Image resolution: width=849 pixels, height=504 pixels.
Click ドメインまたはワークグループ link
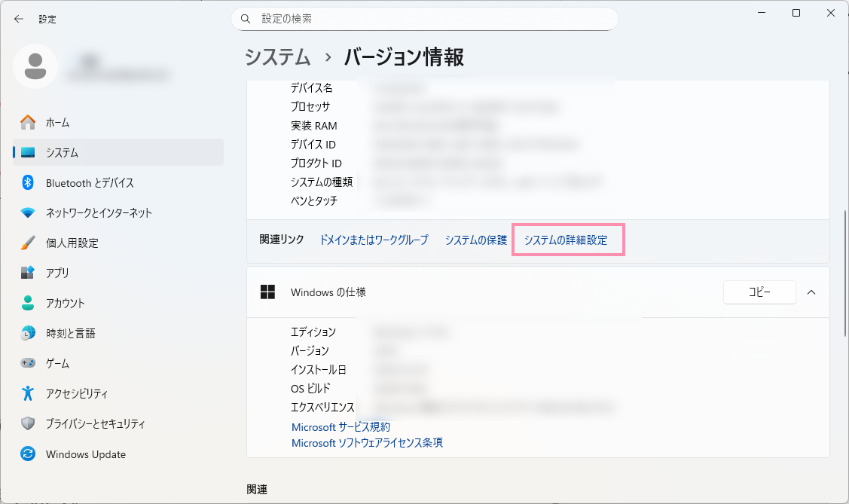pos(374,240)
